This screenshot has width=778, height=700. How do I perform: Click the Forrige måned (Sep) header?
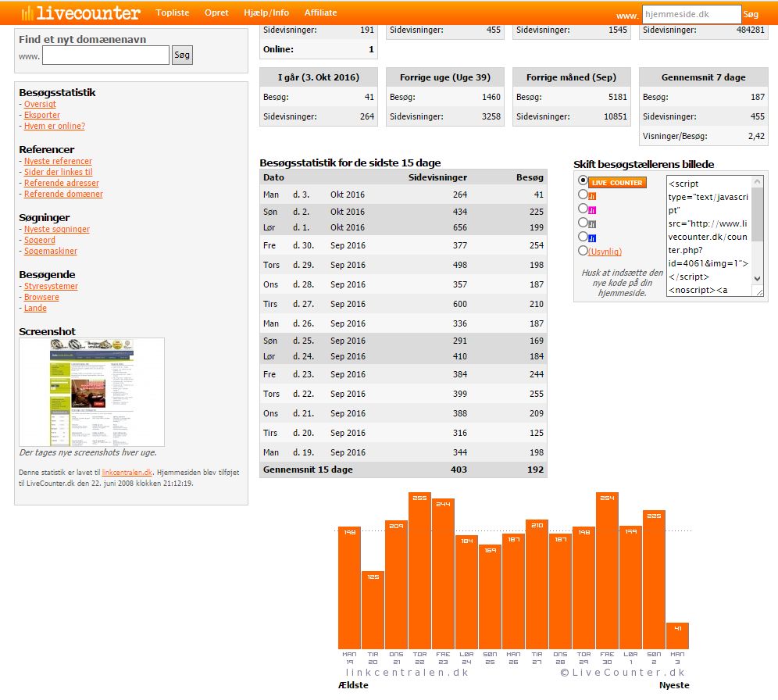point(572,77)
